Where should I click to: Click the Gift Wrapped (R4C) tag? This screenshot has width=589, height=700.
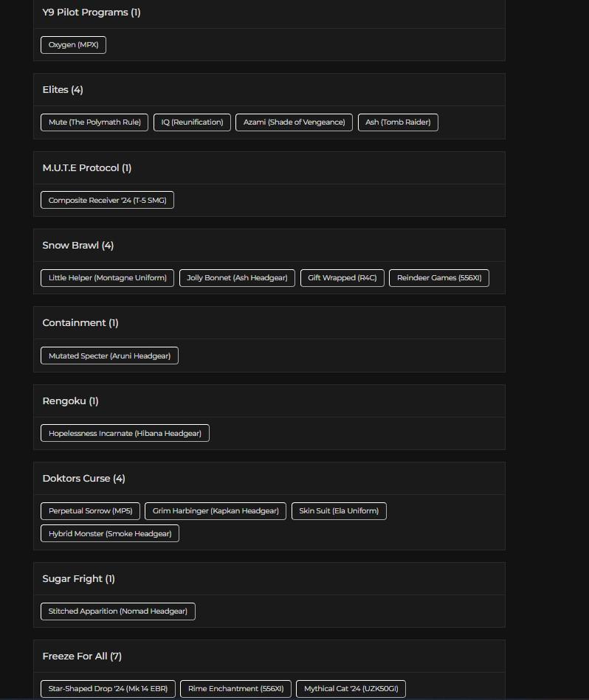342,278
